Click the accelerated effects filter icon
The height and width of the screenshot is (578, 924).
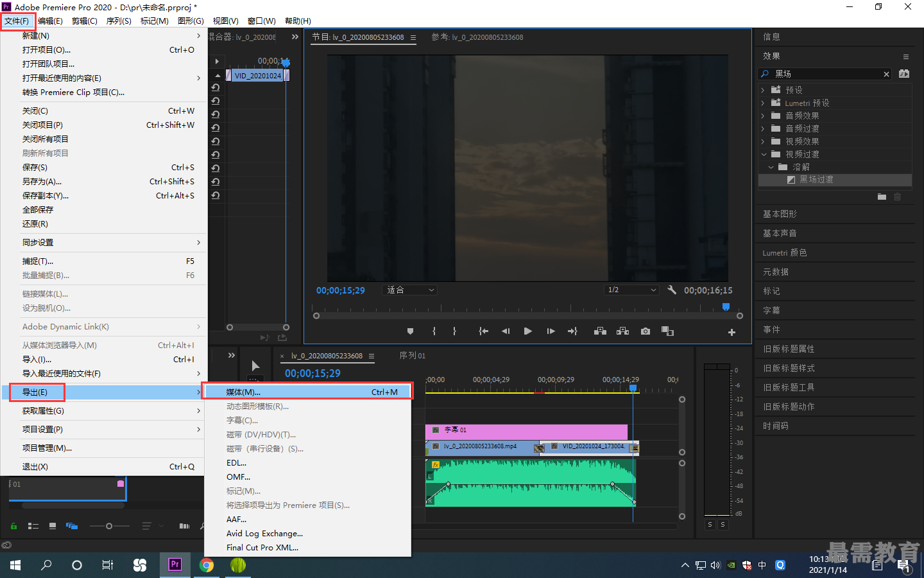904,74
